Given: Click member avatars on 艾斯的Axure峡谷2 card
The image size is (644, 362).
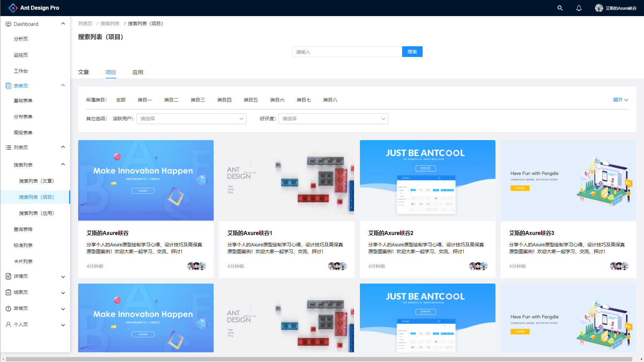Looking at the screenshot, I should (478, 266).
